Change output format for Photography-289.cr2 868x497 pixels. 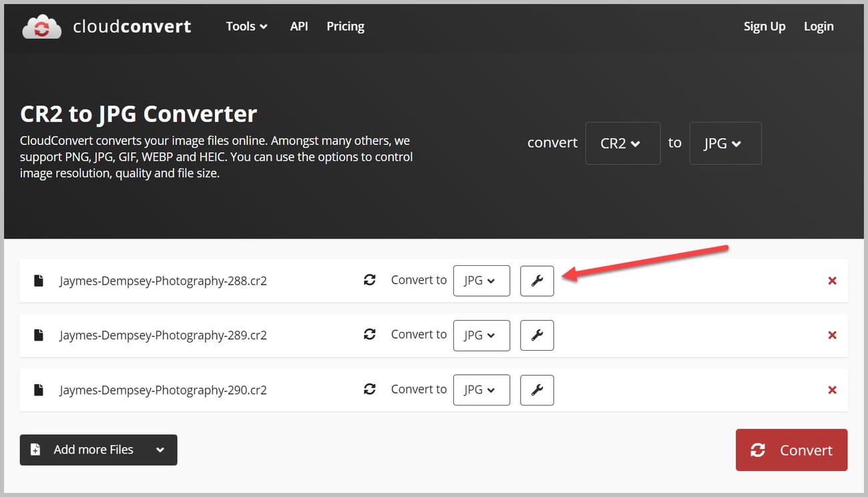tap(481, 335)
